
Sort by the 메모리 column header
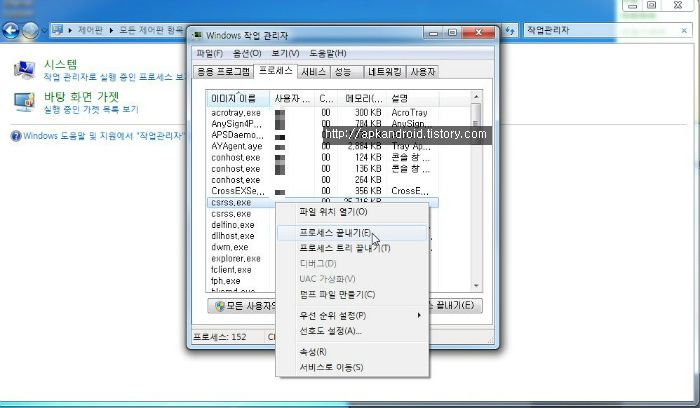(x=363, y=98)
